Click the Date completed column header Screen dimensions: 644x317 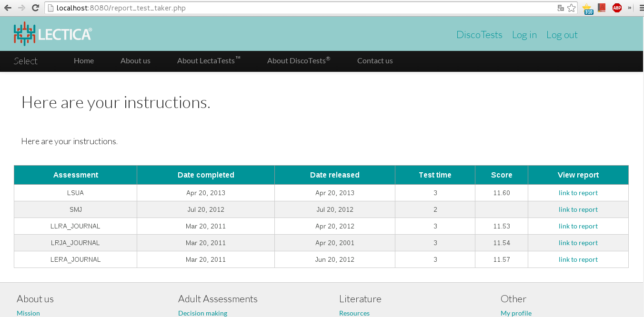206,175
